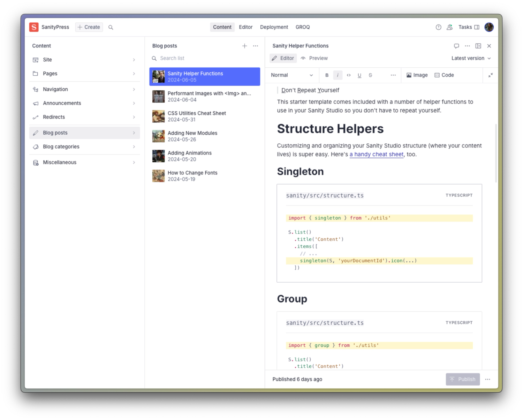Open Blog categories list

[85, 147]
